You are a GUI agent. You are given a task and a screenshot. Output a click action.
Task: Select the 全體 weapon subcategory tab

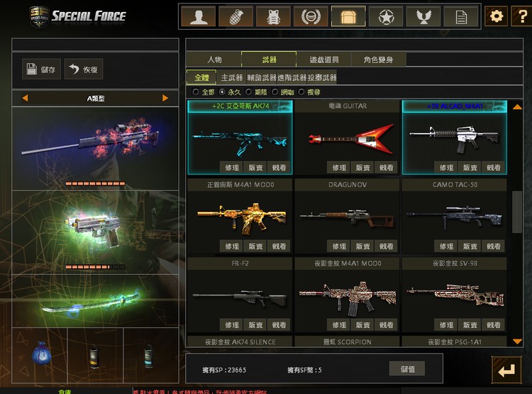click(201, 77)
